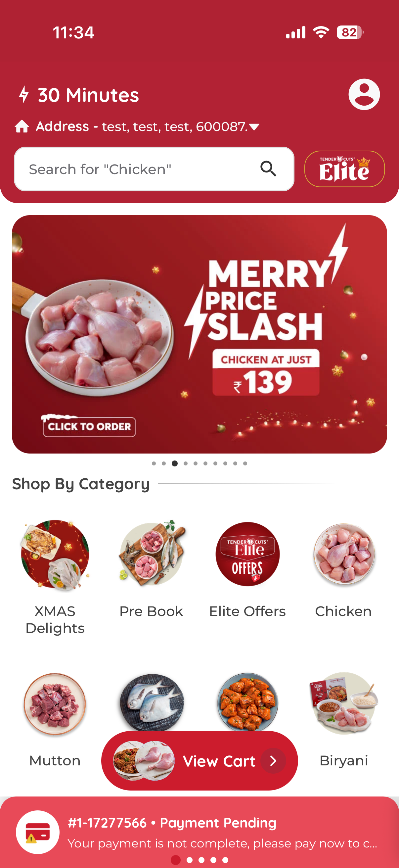Focus the Search for Chicken field

click(x=154, y=169)
